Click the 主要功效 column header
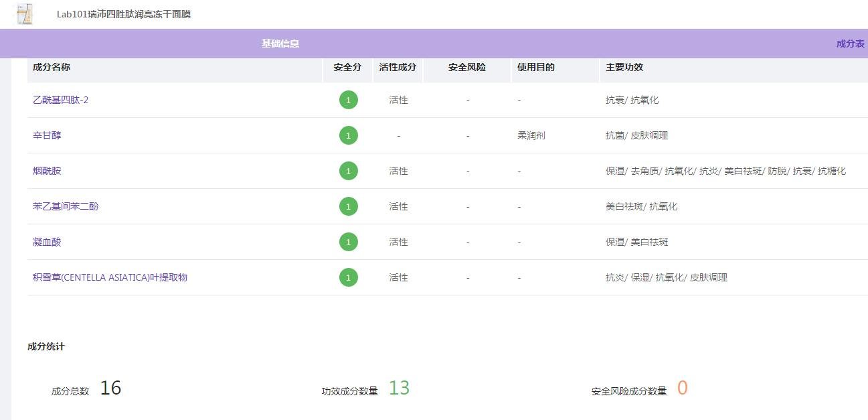Screen dimensions: 868x420 click(624, 67)
